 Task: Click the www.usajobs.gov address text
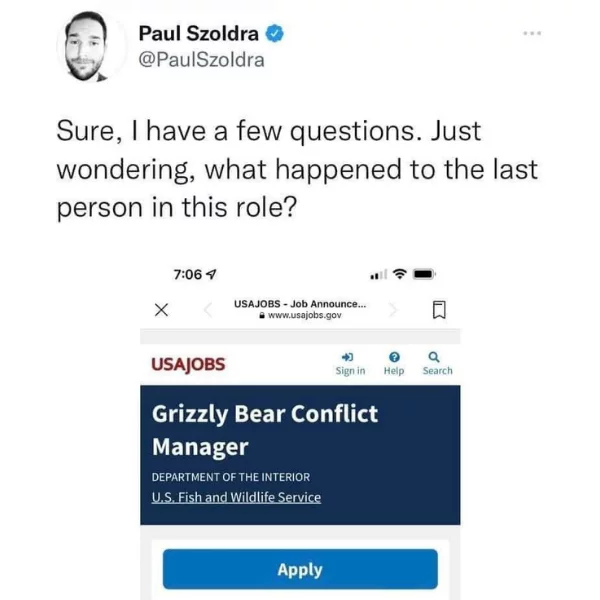(305, 315)
